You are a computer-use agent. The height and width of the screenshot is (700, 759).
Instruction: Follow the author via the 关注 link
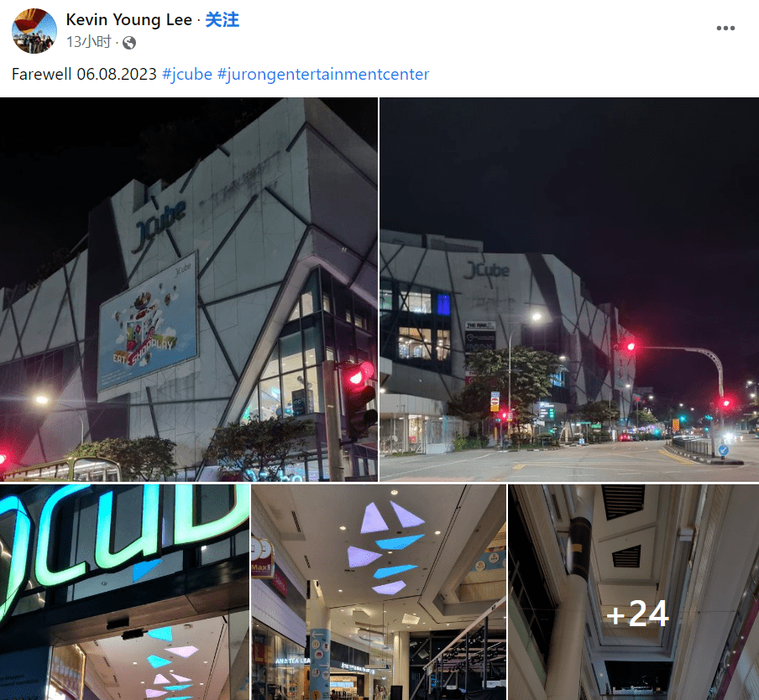point(222,20)
